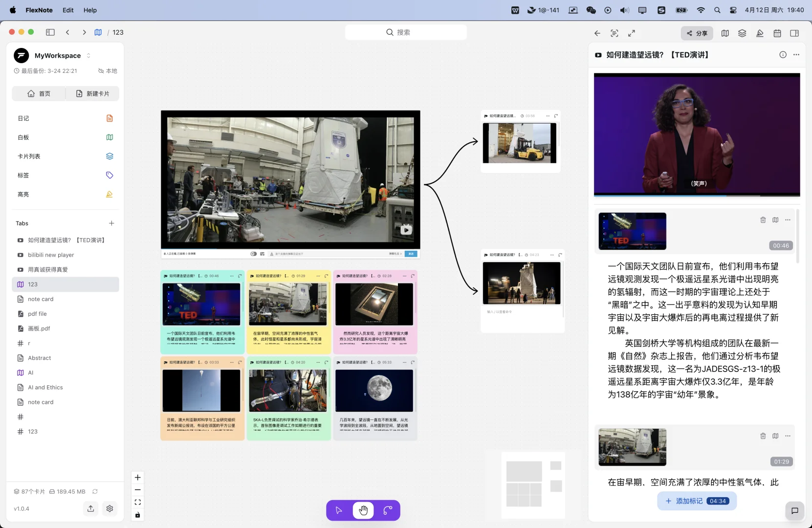This screenshot has width=812, height=528.
Task: Open 日记 diary in the sidebar
Action: tap(66, 118)
